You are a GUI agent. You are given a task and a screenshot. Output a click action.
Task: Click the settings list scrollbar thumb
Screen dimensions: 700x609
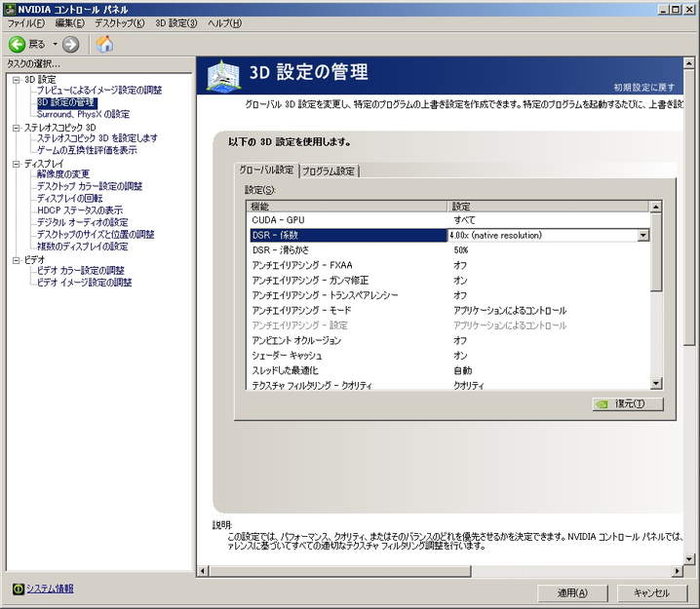655,252
